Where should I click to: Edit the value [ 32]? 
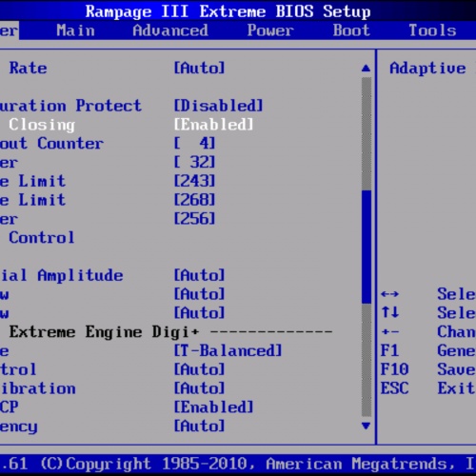tap(194, 162)
